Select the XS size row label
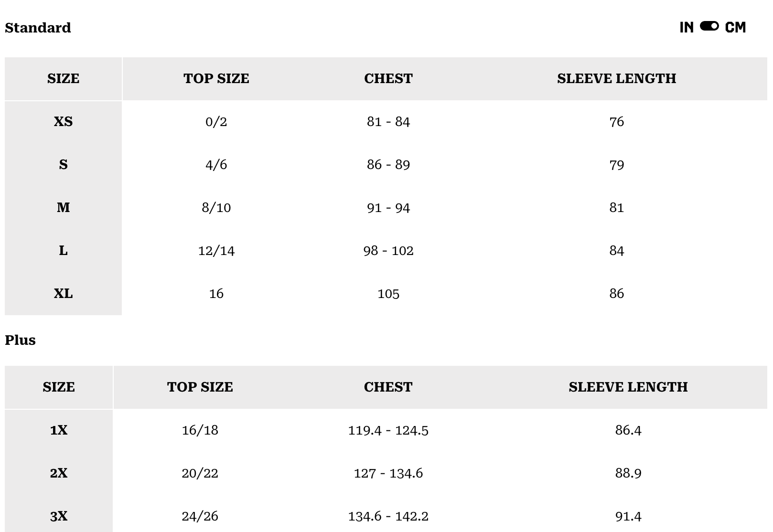The width and height of the screenshot is (773, 532). [x=63, y=122]
